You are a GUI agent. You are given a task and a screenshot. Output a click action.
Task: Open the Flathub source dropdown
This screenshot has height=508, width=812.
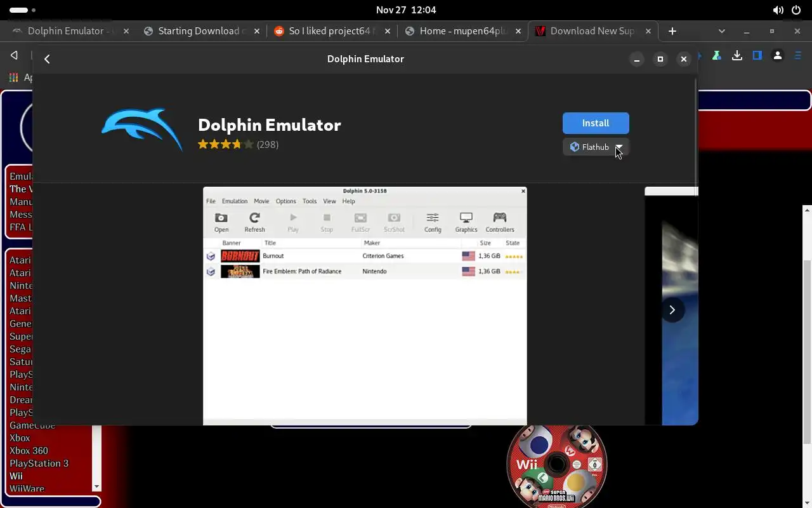pyautogui.click(x=596, y=147)
